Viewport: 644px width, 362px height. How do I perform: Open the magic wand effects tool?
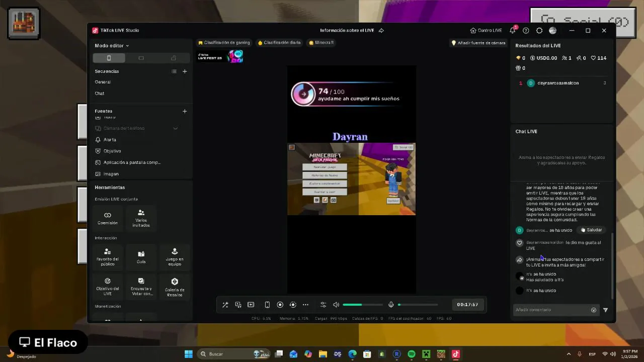tap(225, 305)
